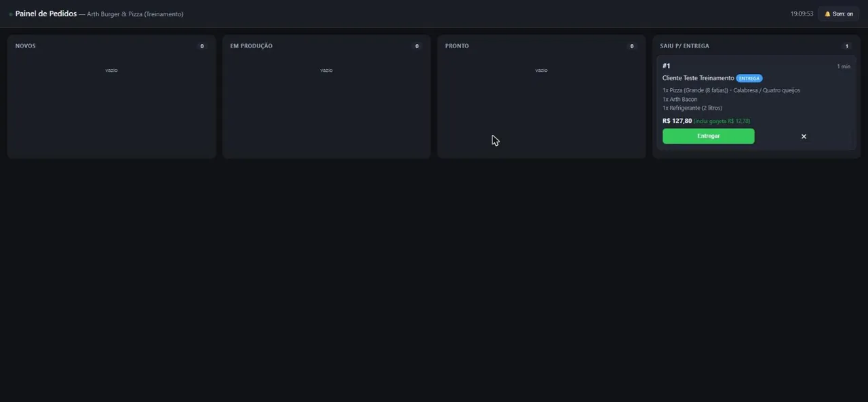Click the SAIU P/ ENTREGA column header
This screenshot has width=868, height=402.
685,46
